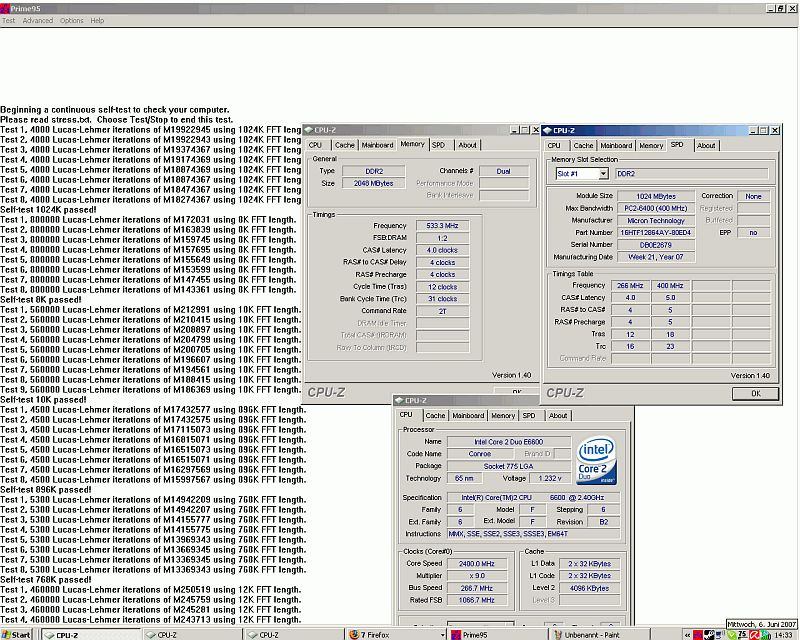Maximize the CPU-Z SPD window
This screenshot has height=640, width=800.
click(763, 131)
